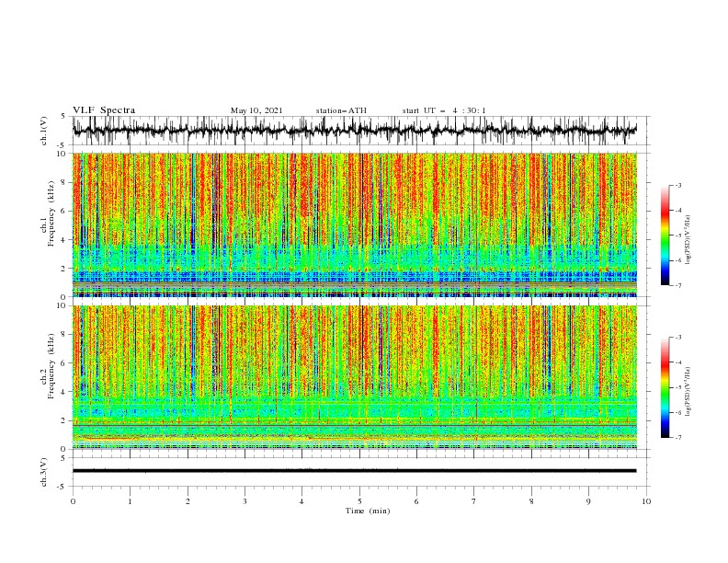Image resolution: width=728 pixels, height=563 pixels.
Task: Click the ch.2 spectrogram color scale bar
Action: click(665, 387)
